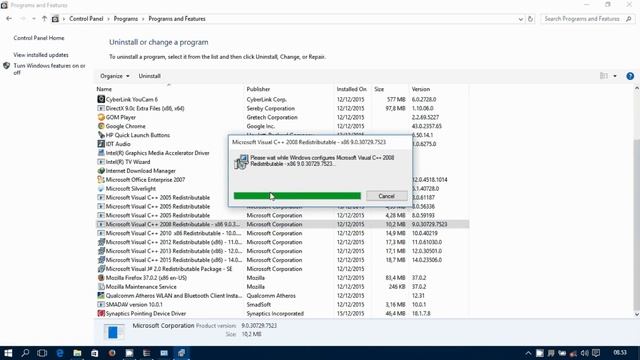The height and width of the screenshot is (360, 640).
Task: Click the change view layout icon
Action: [604, 76]
